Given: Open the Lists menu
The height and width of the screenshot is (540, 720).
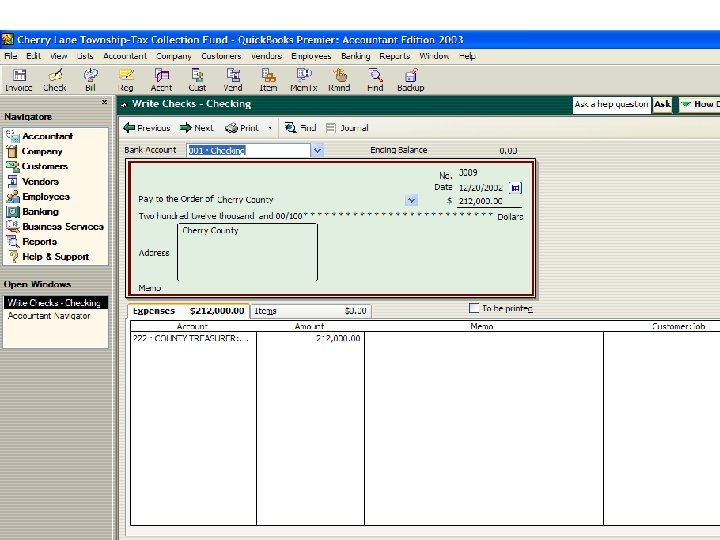Looking at the screenshot, I should point(85,56).
